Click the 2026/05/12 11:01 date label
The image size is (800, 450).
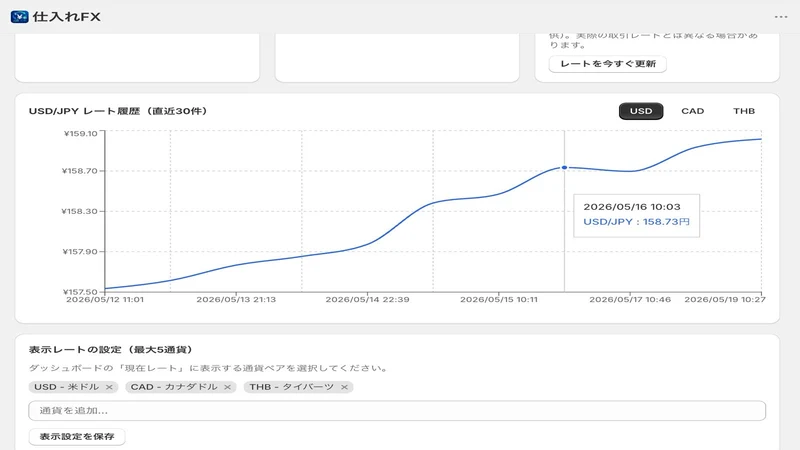pos(105,299)
